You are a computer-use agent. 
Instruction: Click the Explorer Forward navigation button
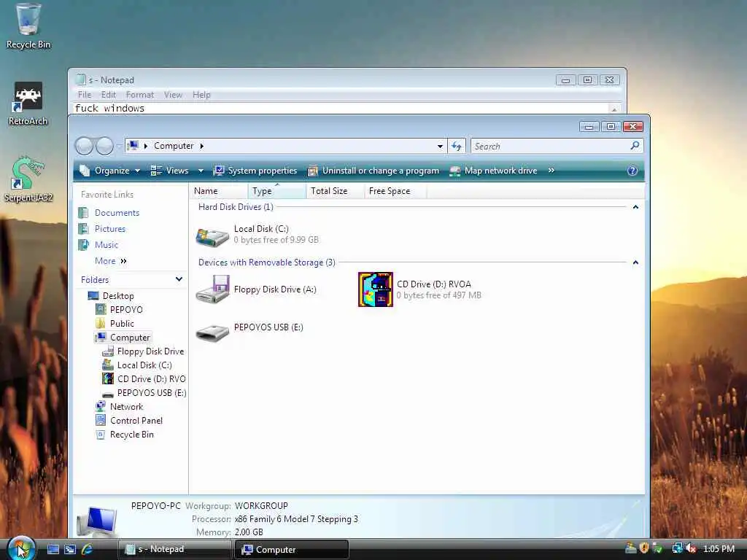104,146
